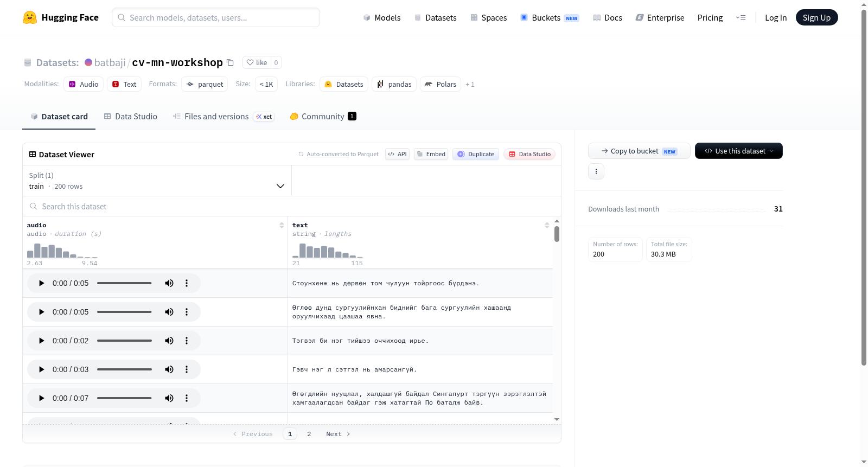Play audio for the Тэгвэл би row
The width and height of the screenshot is (868, 467).
41,341
